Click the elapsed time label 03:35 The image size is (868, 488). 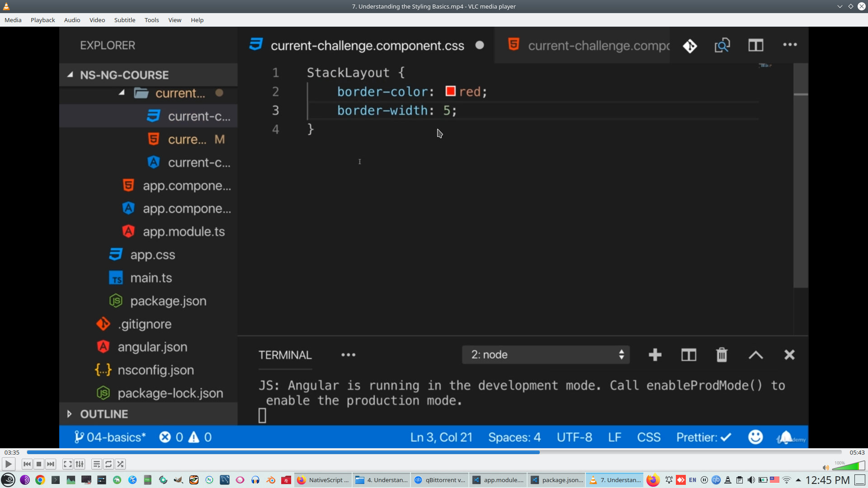pos(12,452)
